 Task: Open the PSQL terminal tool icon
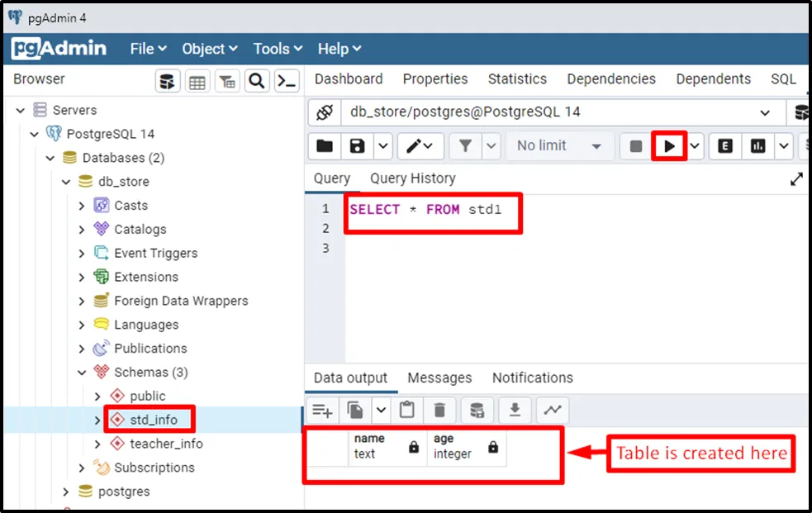pyautogui.click(x=286, y=81)
